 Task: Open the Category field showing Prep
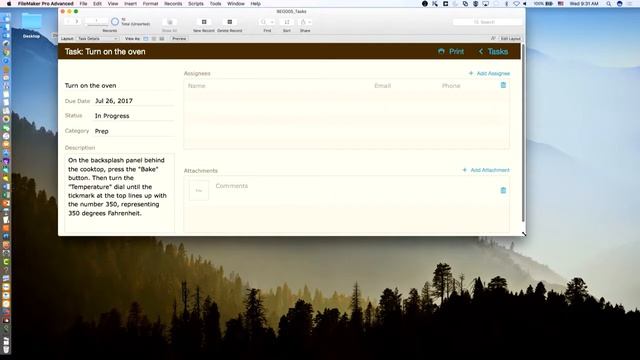coord(134,131)
